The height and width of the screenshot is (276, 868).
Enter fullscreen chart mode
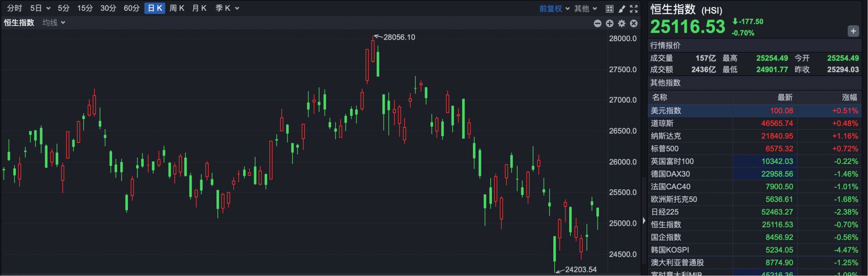coord(634,9)
